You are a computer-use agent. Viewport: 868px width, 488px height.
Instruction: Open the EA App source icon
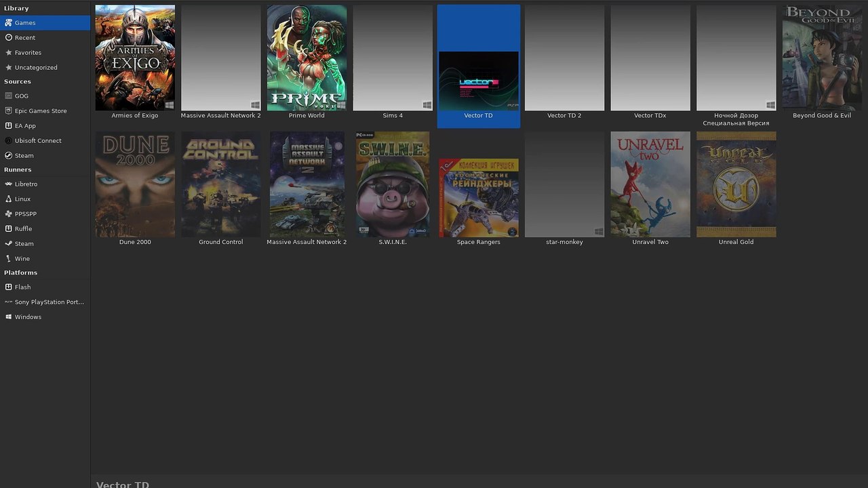pyautogui.click(x=8, y=126)
